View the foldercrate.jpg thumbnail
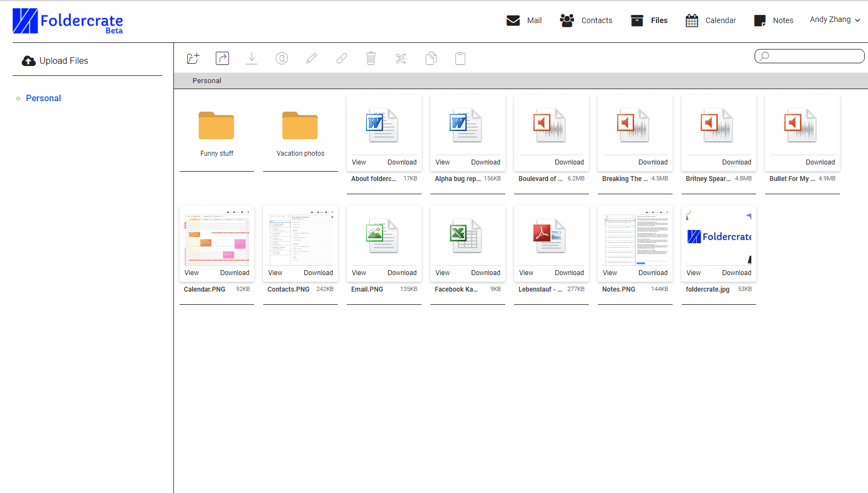 pos(719,237)
